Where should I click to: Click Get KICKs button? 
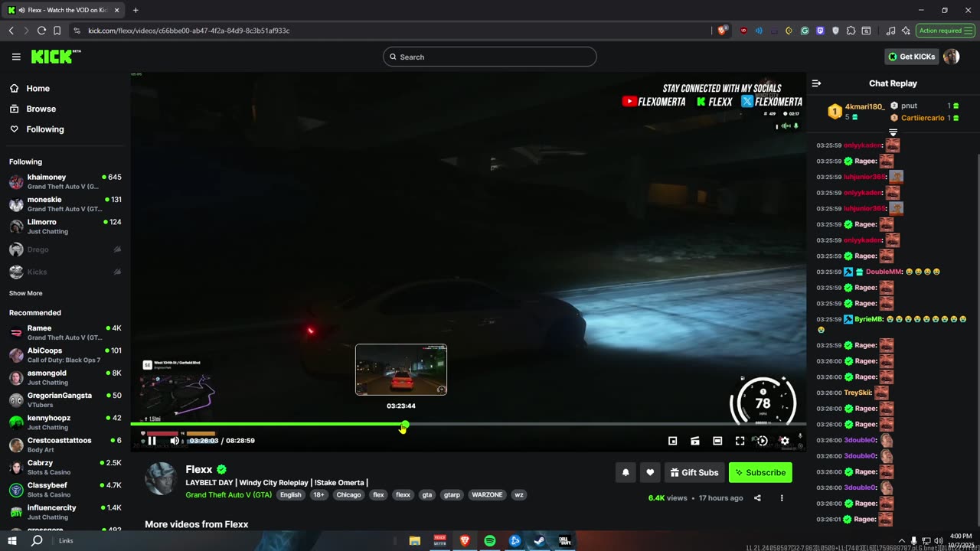coord(911,57)
